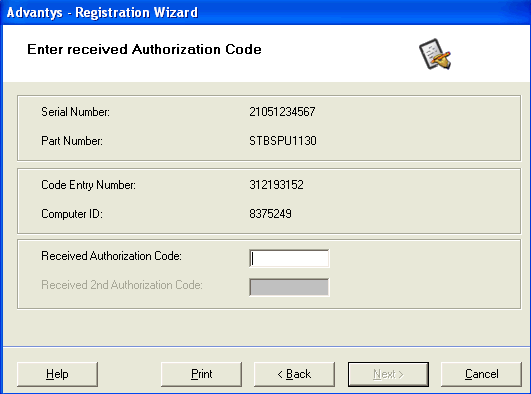The width and height of the screenshot is (531, 394).
Task: Go back with the Back button
Action: click(x=294, y=374)
